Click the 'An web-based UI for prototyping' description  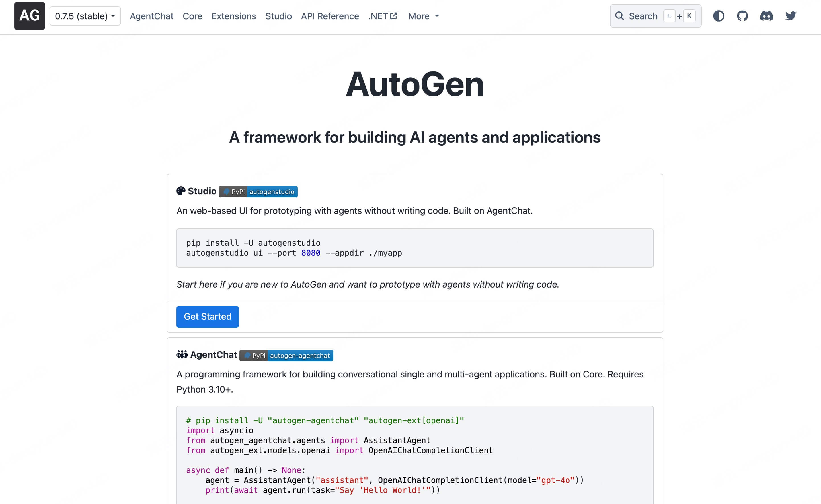tap(355, 211)
